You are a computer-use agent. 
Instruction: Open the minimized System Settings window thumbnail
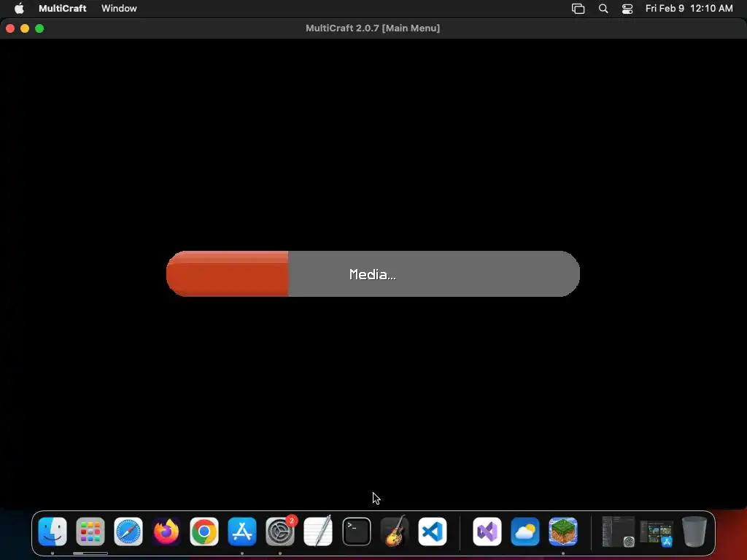pyautogui.click(x=618, y=532)
